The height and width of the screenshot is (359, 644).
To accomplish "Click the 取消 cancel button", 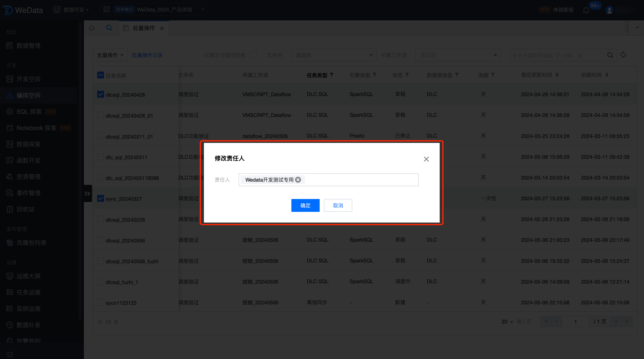I will pos(338,205).
